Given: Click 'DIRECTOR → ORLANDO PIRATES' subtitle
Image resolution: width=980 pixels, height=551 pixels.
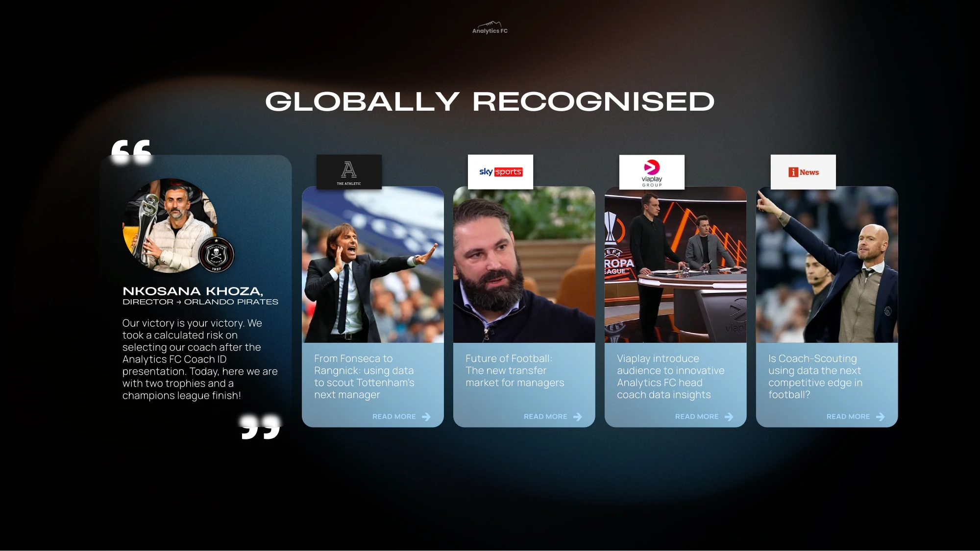Looking at the screenshot, I should [200, 302].
